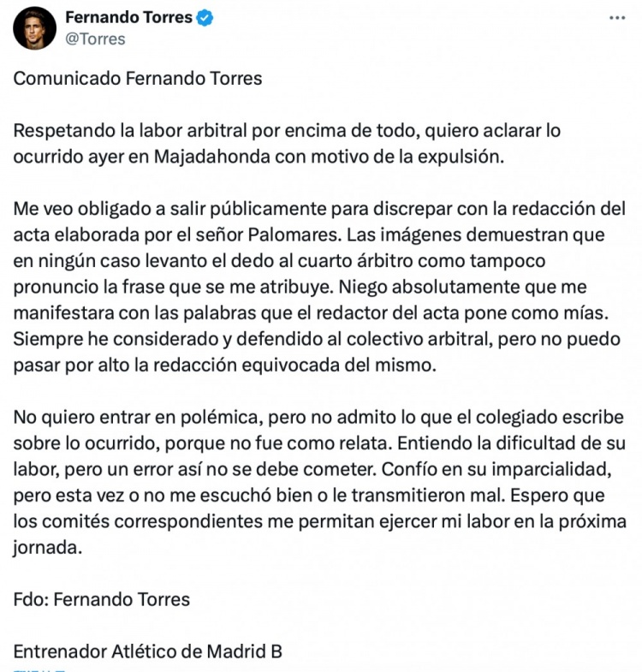The height and width of the screenshot is (672, 642).
Task: Select the name 'Palomares' in the text
Action: click(x=294, y=235)
